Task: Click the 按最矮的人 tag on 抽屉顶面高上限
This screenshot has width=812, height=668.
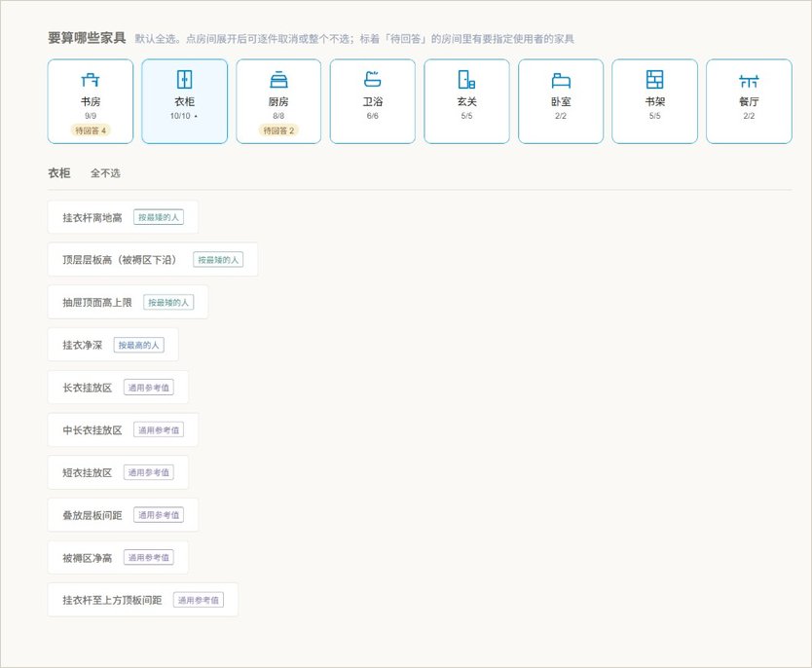Action: click(168, 303)
